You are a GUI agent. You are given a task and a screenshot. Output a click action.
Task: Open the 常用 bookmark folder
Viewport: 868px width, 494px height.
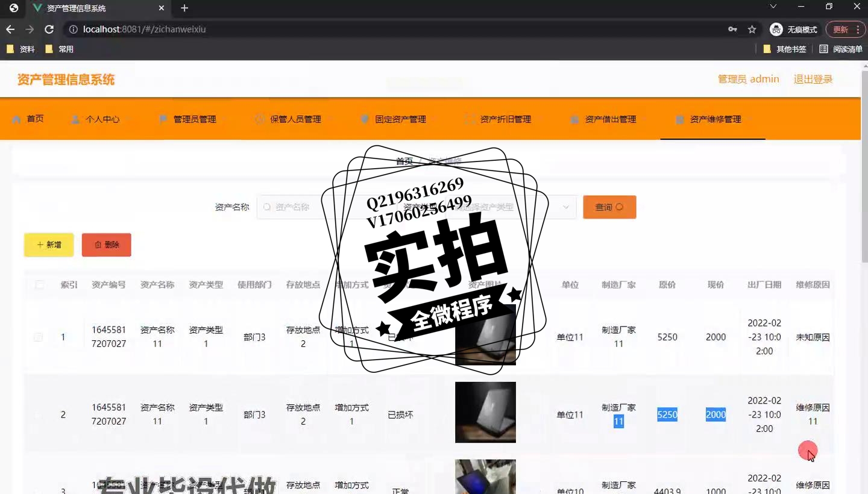[59, 49]
